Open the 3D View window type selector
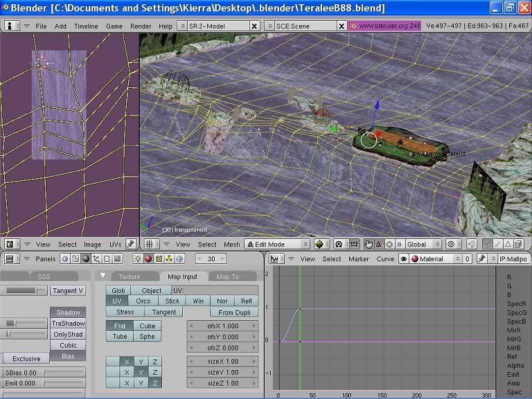 [151, 244]
